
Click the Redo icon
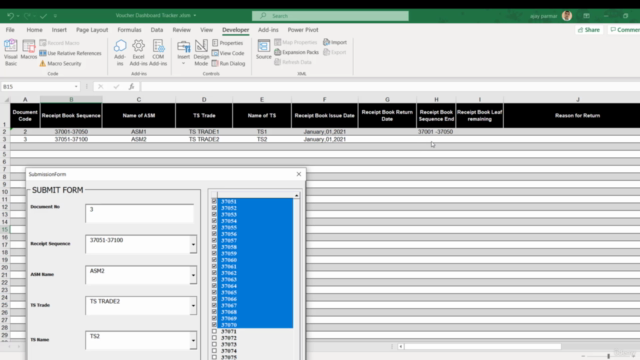coord(27,16)
